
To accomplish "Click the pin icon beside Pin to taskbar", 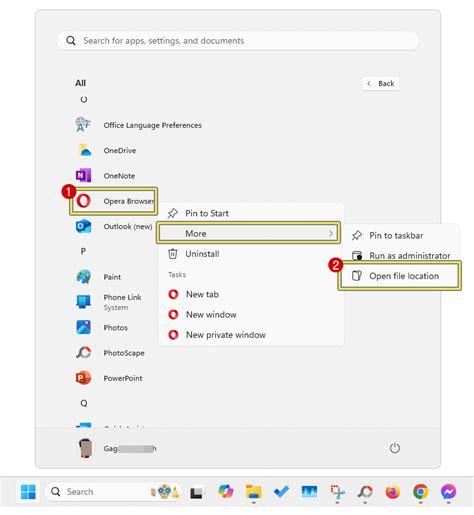I will (357, 235).
